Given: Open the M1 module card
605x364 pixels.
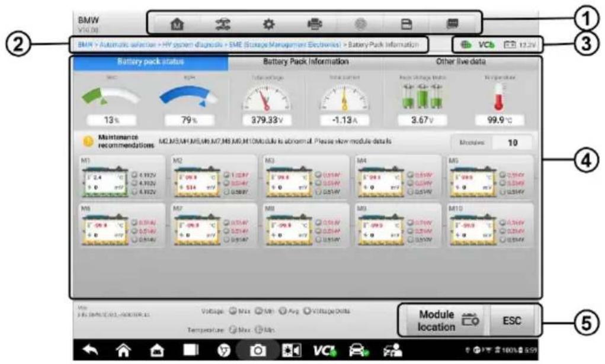Looking at the screenshot, I should [121, 176].
